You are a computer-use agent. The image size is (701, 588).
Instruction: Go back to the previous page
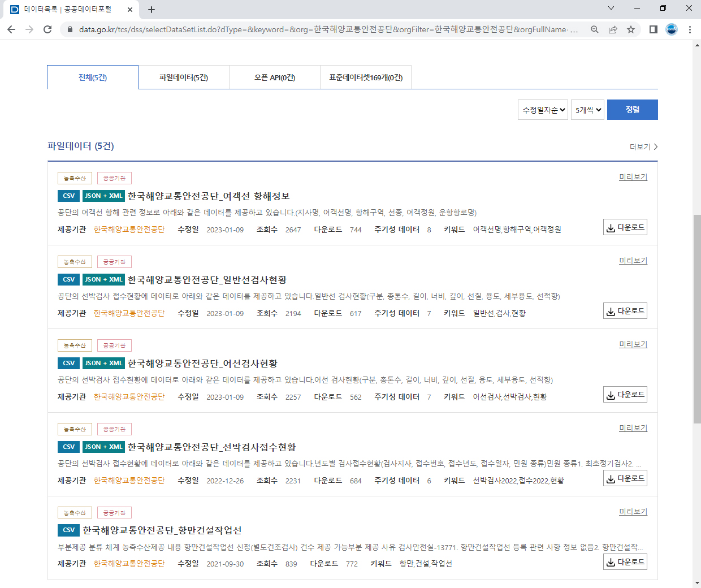[x=11, y=29]
